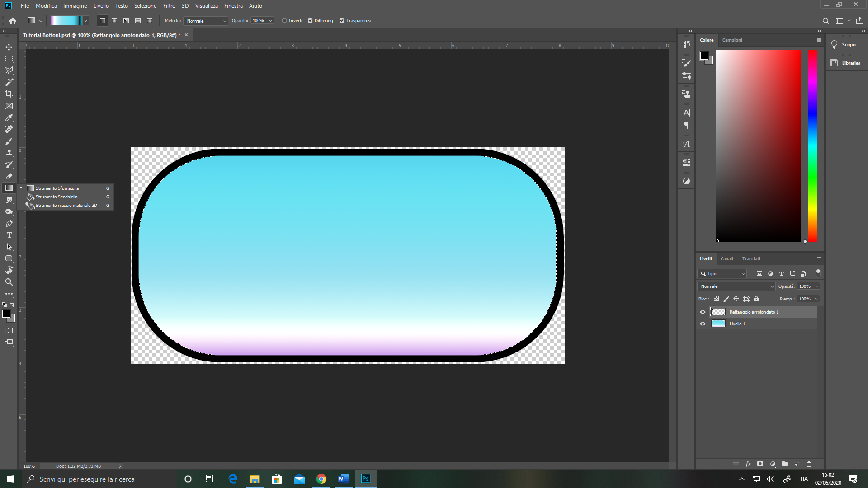Screen dimensions: 868x488
Task: Open the layer Riemp. fill dropdown
Action: (x=817, y=299)
